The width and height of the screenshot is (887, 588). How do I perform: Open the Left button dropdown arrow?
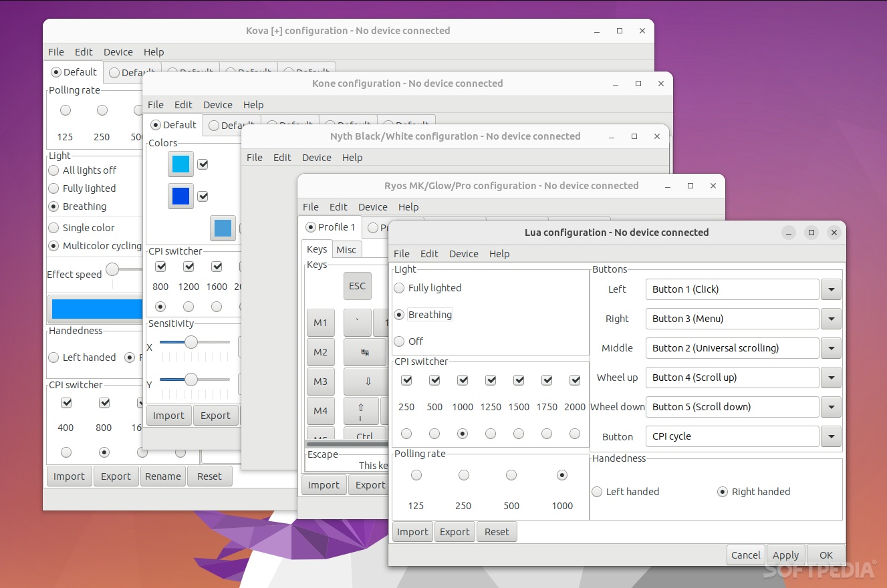point(831,289)
